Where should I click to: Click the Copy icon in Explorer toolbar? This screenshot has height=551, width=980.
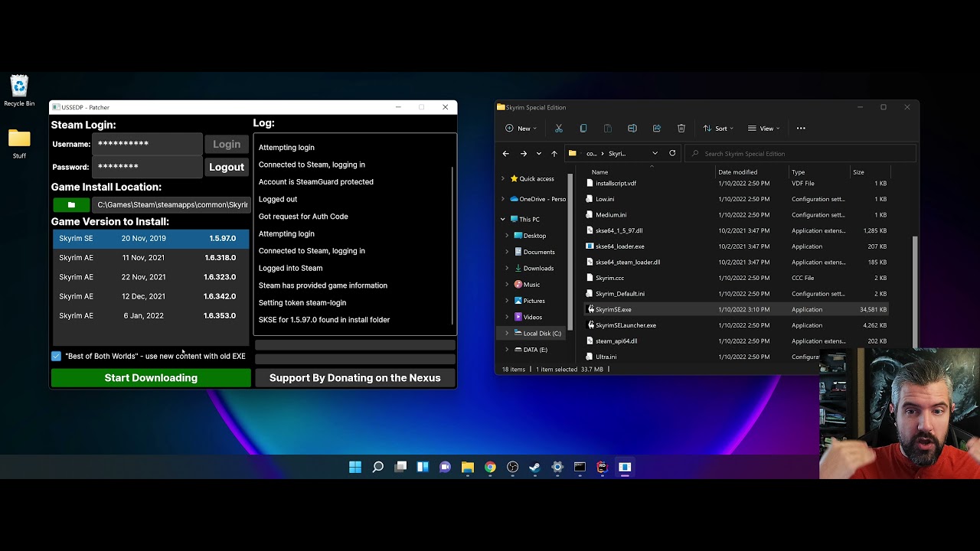[x=583, y=129]
